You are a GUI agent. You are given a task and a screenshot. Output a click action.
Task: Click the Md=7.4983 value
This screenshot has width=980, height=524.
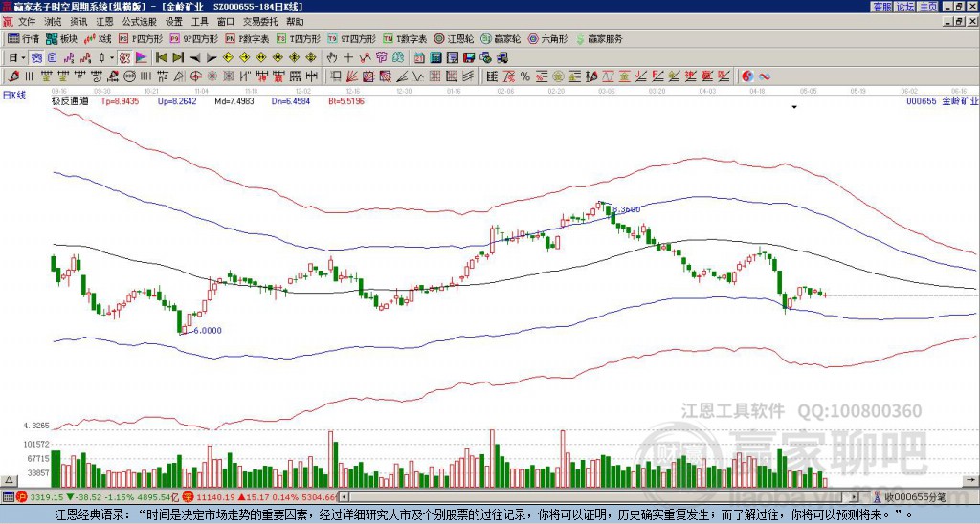pos(234,101)
